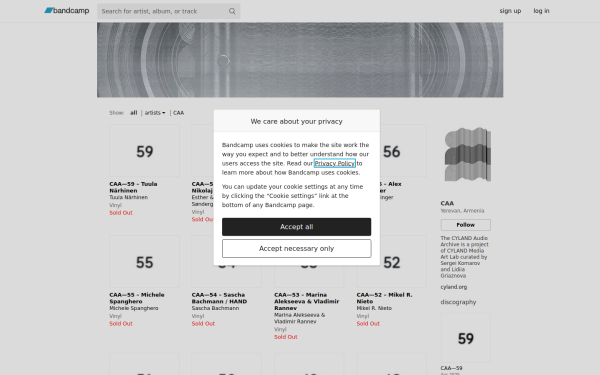This screenshot has width=600, height=375.
Task: Select the CAA show filter
Action: tap(178, 113)
